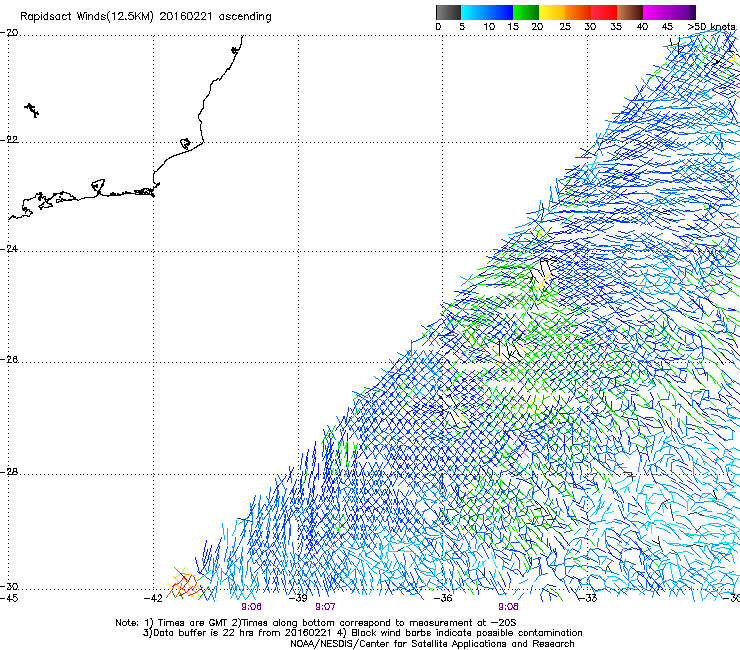Click the '-36' longitude label
740x650 pixels.
[x=443, y=598]
